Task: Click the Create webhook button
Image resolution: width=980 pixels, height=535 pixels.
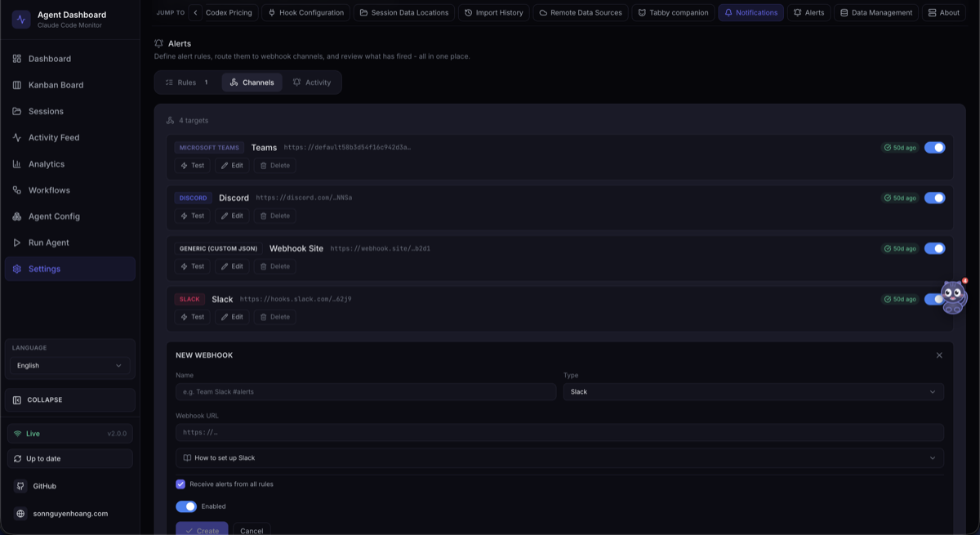Action: click(x=202, y=530)
